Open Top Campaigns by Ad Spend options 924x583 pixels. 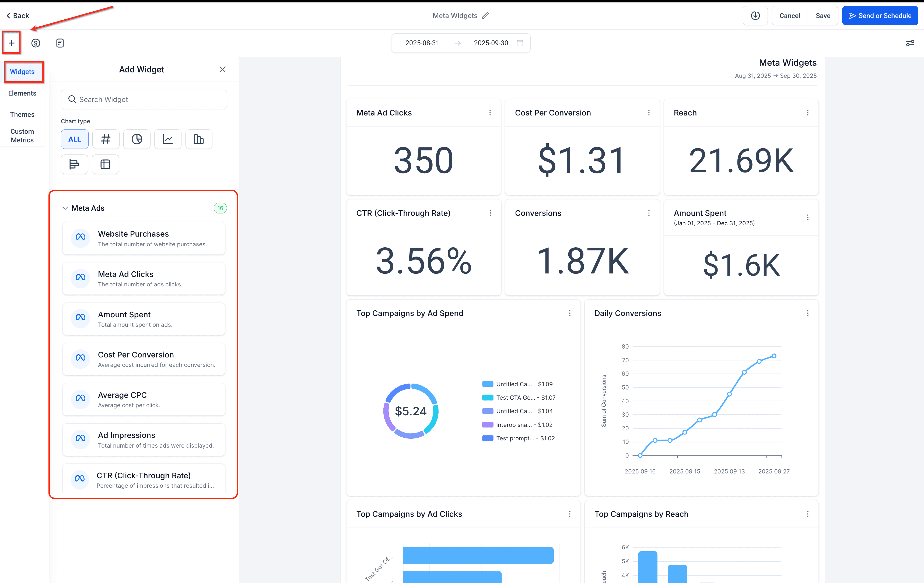click(570, 313)
